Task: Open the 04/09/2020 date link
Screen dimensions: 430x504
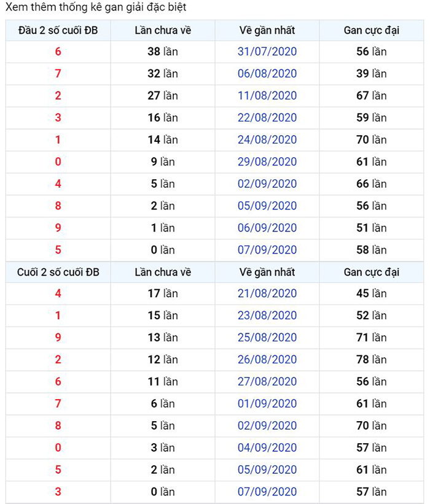Action: [267, 448]
